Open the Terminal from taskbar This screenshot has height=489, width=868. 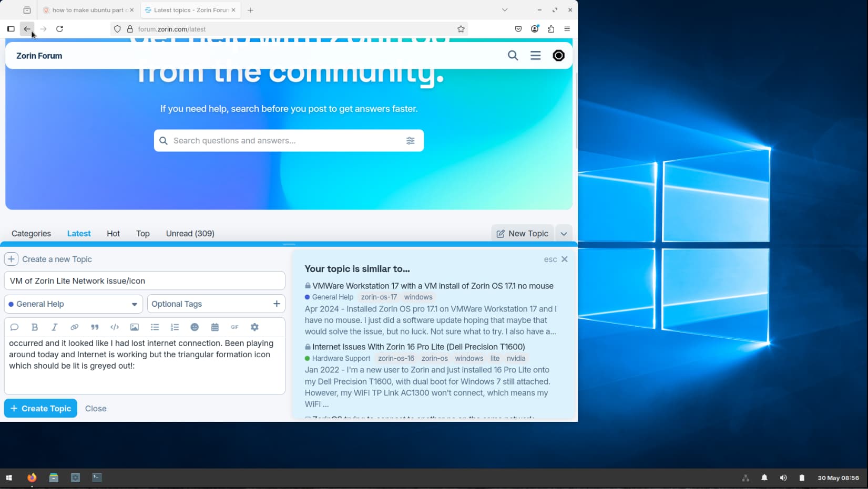97,477
